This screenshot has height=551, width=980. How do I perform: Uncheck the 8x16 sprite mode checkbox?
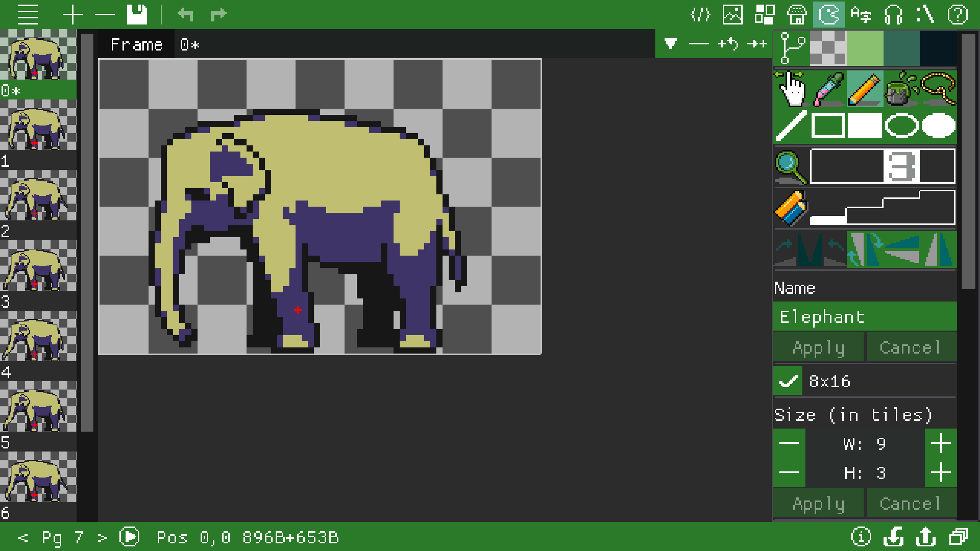[789, 380]
